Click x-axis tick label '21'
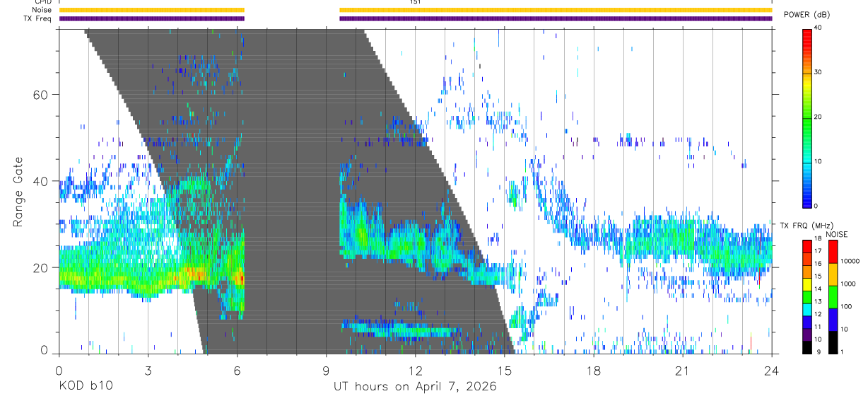 click(683, 371)
